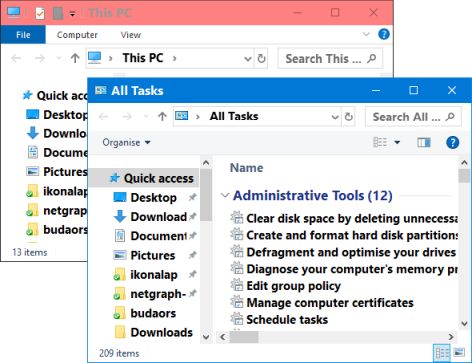This screenshot has width=472, height=363.
Task: Unpin Desktop using its pin icon
Action: point(192,197)
